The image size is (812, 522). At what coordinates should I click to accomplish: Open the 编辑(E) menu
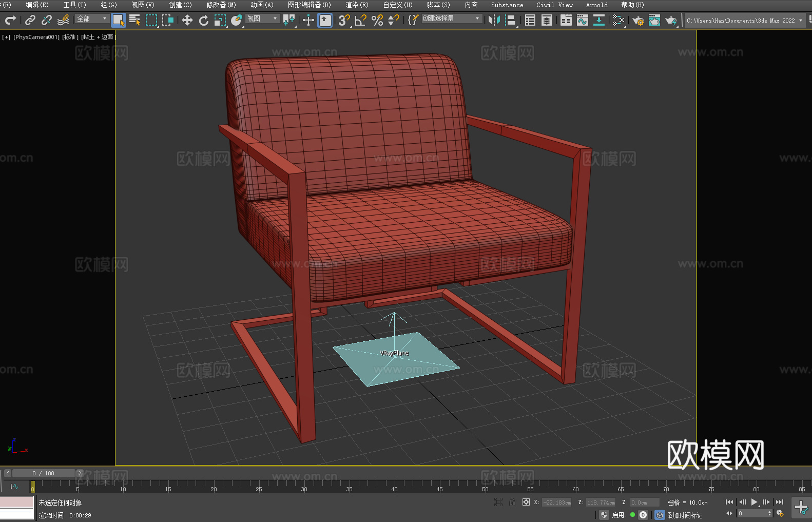click(x=37, y=5)
